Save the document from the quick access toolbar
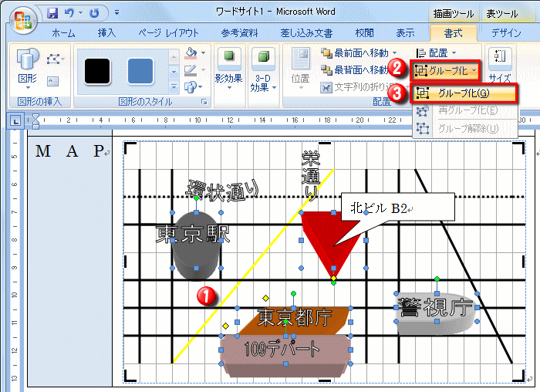The width and height of the screenshot is (540, 392). click(x=52, y=13)
